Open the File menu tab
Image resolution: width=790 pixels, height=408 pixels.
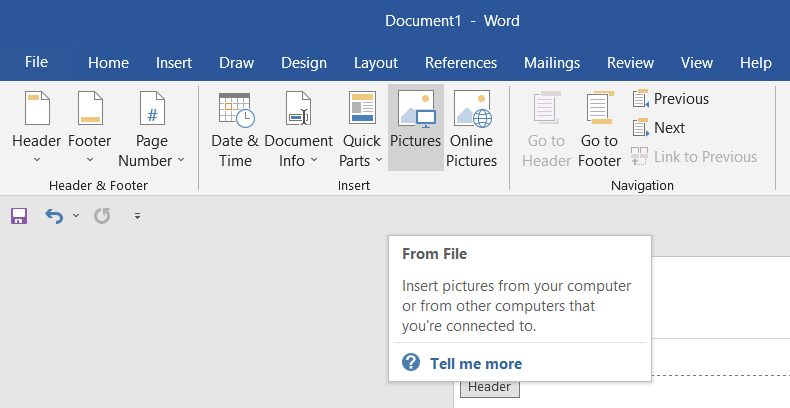(36, 62)
